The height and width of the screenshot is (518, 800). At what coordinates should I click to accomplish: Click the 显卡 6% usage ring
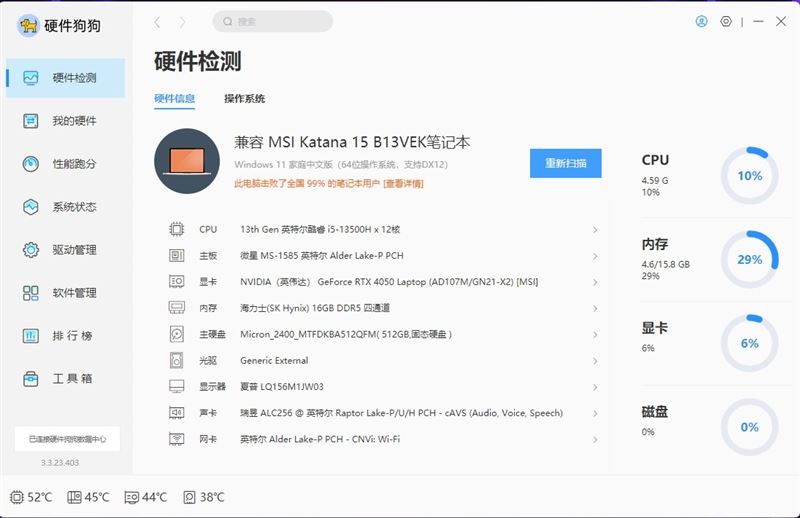(x=749, y=343)
